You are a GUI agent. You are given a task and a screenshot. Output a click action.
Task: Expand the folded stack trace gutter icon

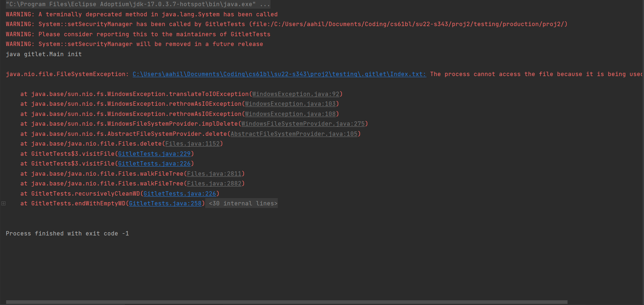pyautogui.click(x=3, y=204)
